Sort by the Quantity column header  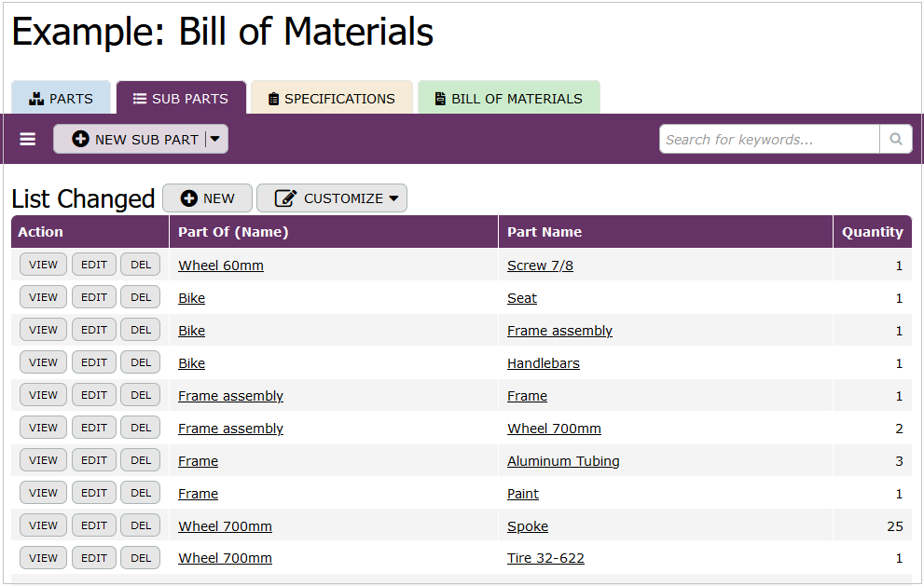pyautogui.click(x=872, y=232)
